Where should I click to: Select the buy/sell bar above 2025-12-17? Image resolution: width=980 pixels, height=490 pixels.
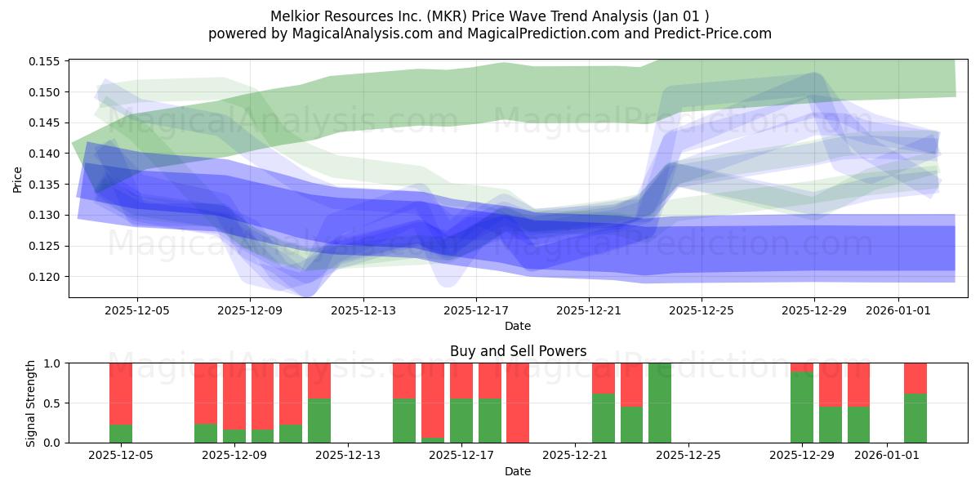coord(461,403)
